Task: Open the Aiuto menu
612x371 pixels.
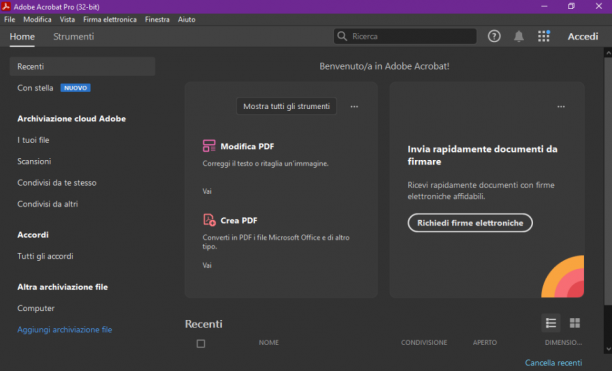Action: [187, 20]
